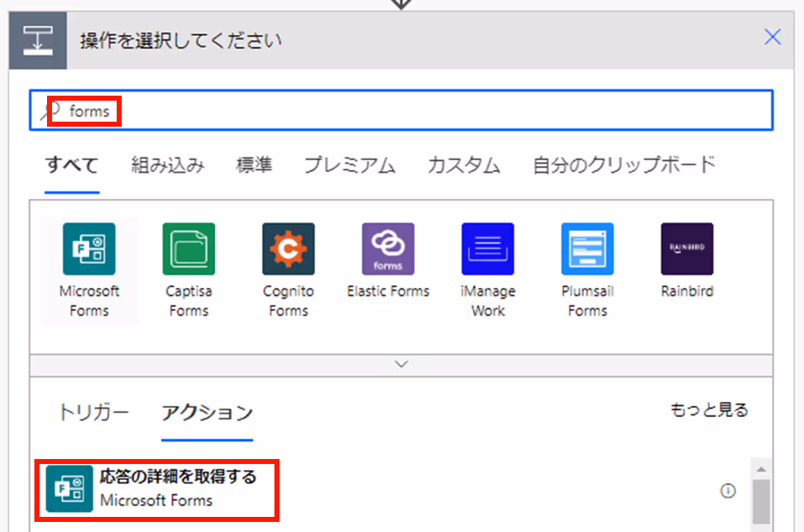Open the トリガー tab
The width and height of the screenshot is (804, 532).
click(93, 413)
